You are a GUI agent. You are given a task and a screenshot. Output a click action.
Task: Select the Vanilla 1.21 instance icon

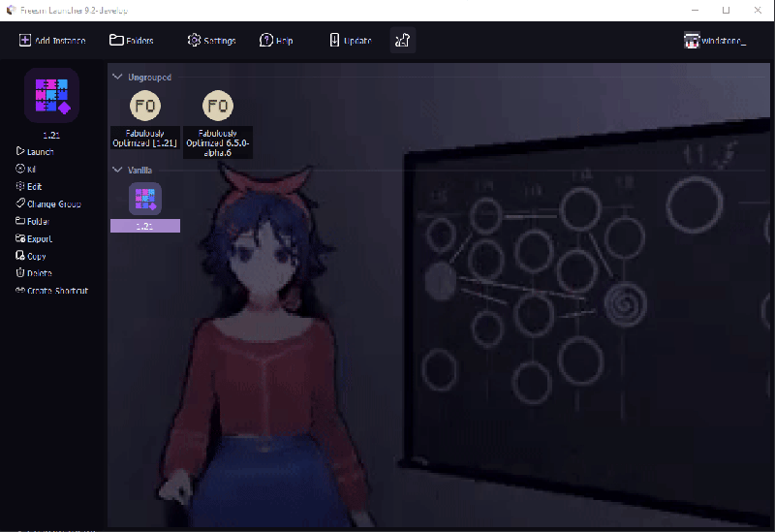pos(145,199)
